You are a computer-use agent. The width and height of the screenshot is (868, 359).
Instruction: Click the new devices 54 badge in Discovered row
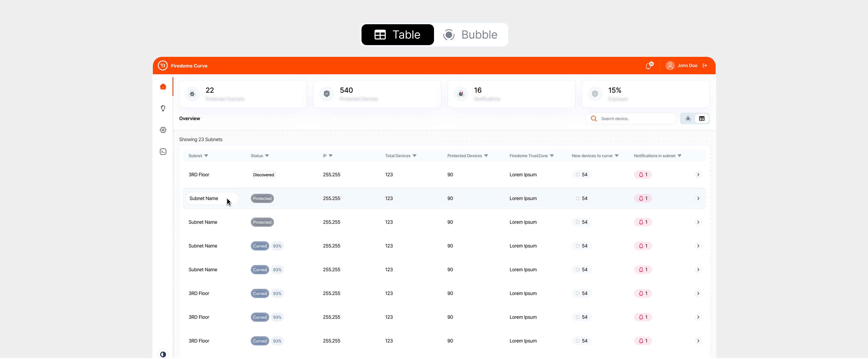coord(582,175)
